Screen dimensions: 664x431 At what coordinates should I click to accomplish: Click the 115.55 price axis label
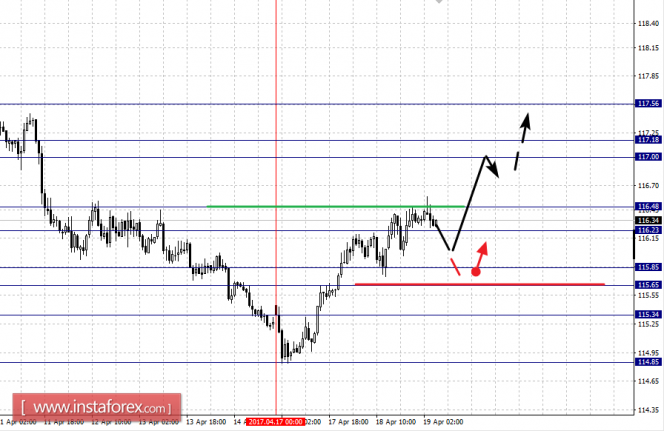(648, 296)
